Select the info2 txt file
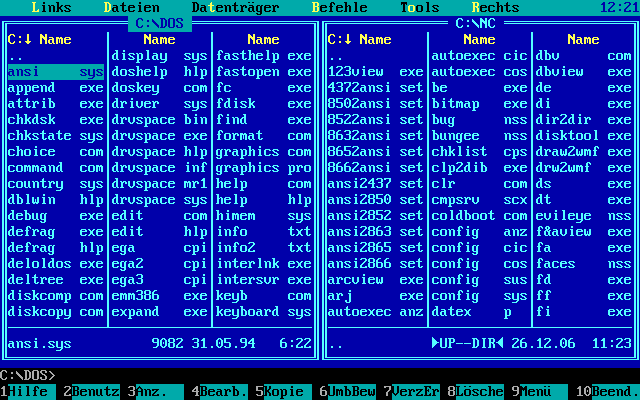The width and height of the screenshot is (640, 400). point(264,248)
